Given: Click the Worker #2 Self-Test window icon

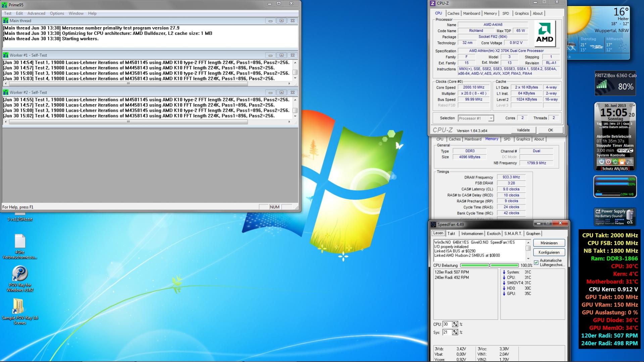Looking at the screenshot, I should (x=6, y=93).
